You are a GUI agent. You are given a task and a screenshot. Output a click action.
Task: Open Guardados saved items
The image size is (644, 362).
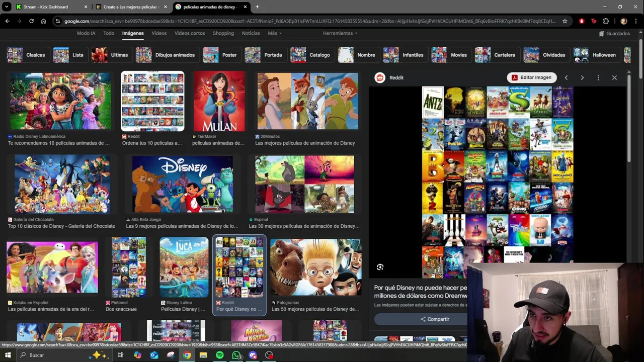(615, 34)
